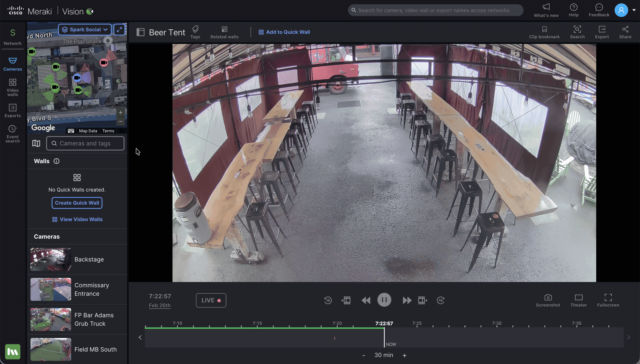This screenshot has height=364, width=640.
Task: Open the Event search panel
Action: coord(12,134)
